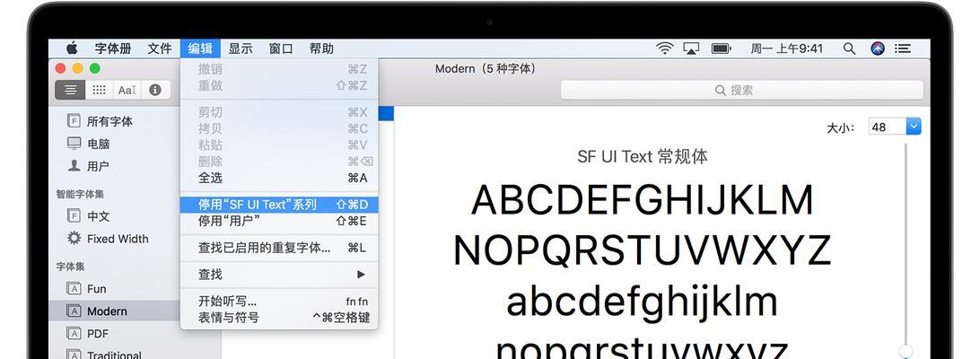Open the 窗口 menu
980x359 pixels.
pos(281,48)
